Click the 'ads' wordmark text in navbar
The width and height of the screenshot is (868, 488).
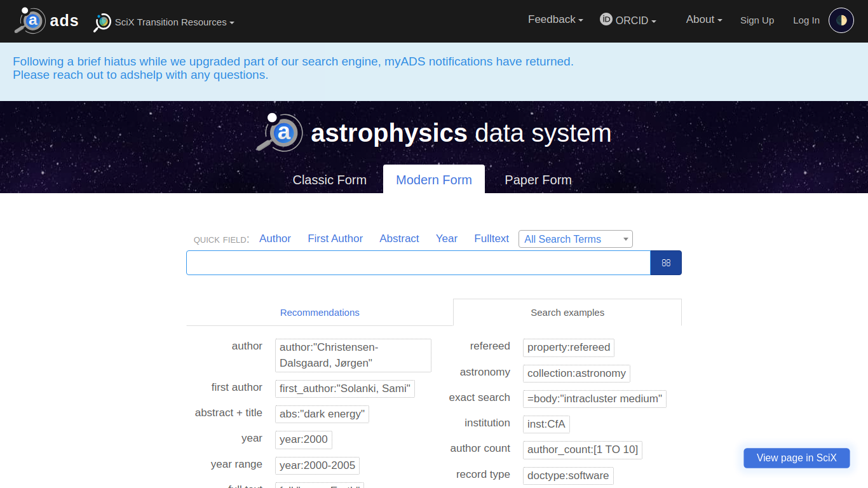(64, 20)
